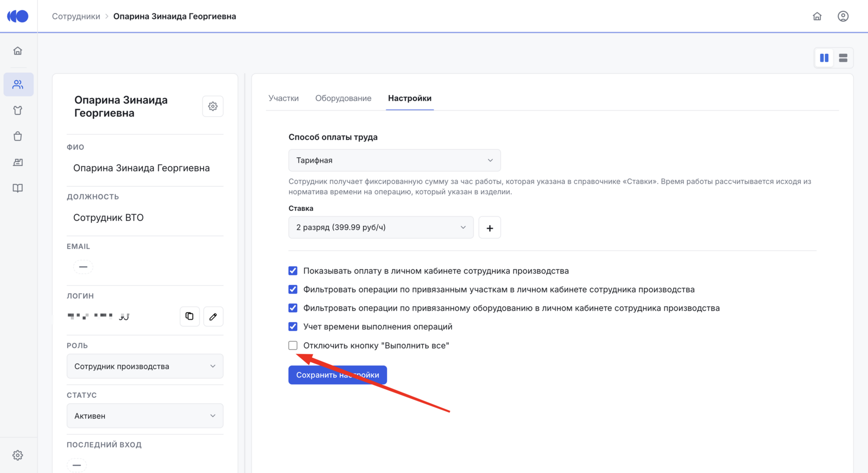Open the status dropdown "Активен"
This screenshot has height=473, width=868.
click(x=145, y=416)
